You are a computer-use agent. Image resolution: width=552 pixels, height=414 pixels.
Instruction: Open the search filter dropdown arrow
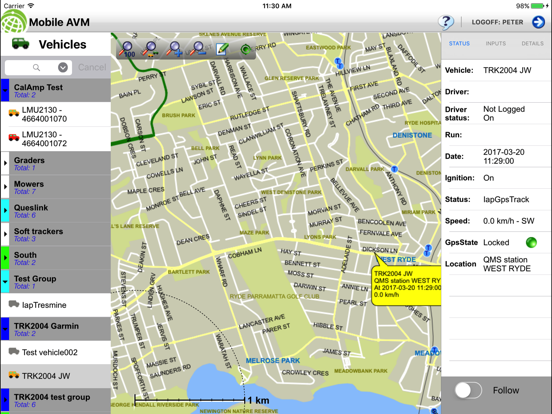(63, 67)
